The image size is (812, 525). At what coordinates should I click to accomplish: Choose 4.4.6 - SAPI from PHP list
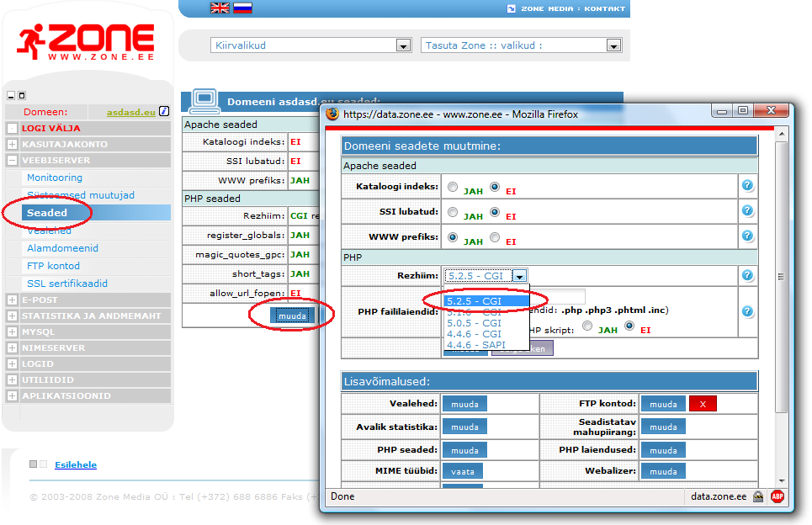click(x=486, y=345)
